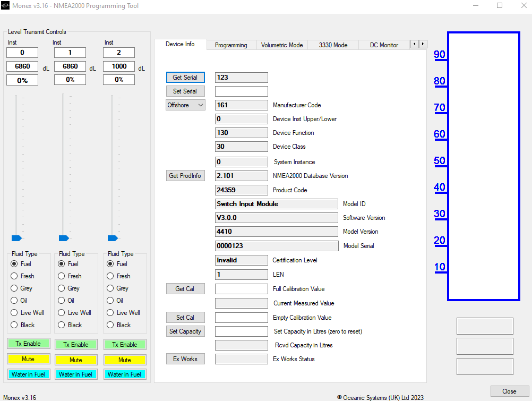Toggle Mute for instance 2
This screenshot has width=532, height=401.
click(x=125, y=360)
